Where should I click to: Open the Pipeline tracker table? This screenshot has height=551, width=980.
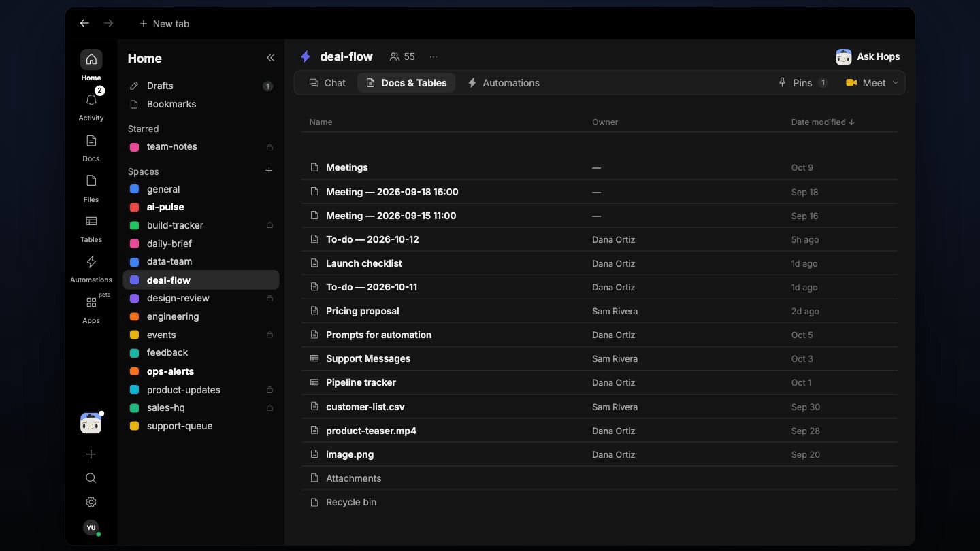600,382
